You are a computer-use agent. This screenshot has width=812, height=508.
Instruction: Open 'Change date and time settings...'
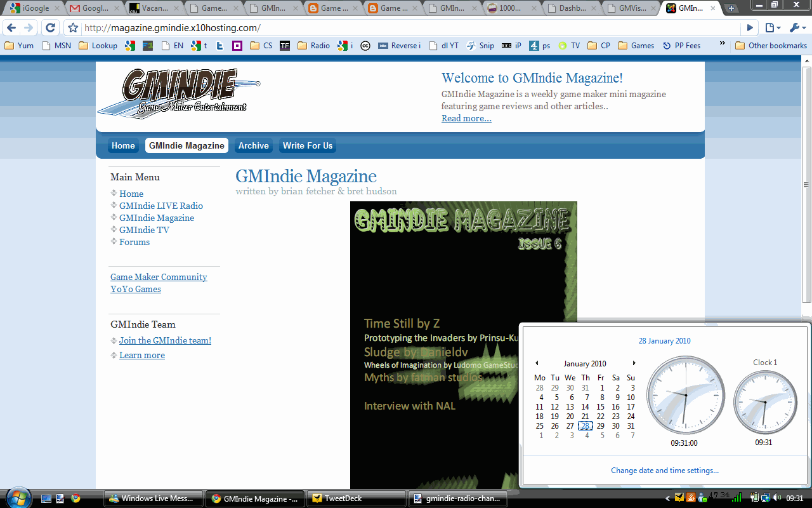tap(665, 471)
